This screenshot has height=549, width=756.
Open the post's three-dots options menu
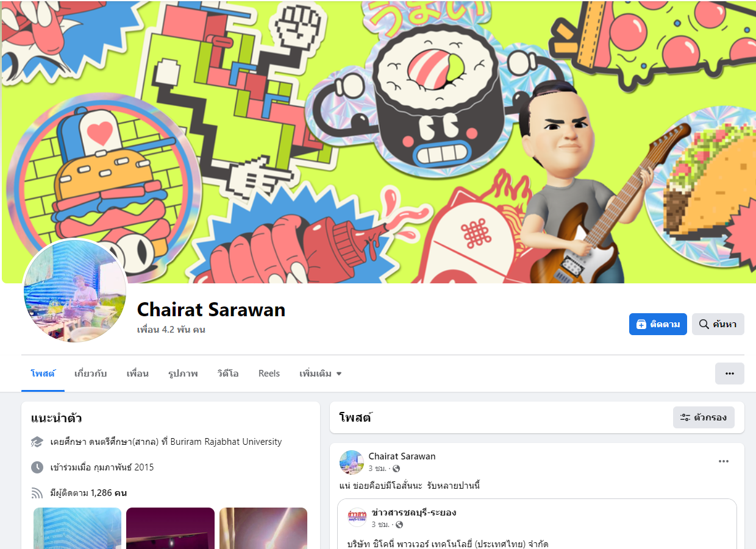[724, 461]
